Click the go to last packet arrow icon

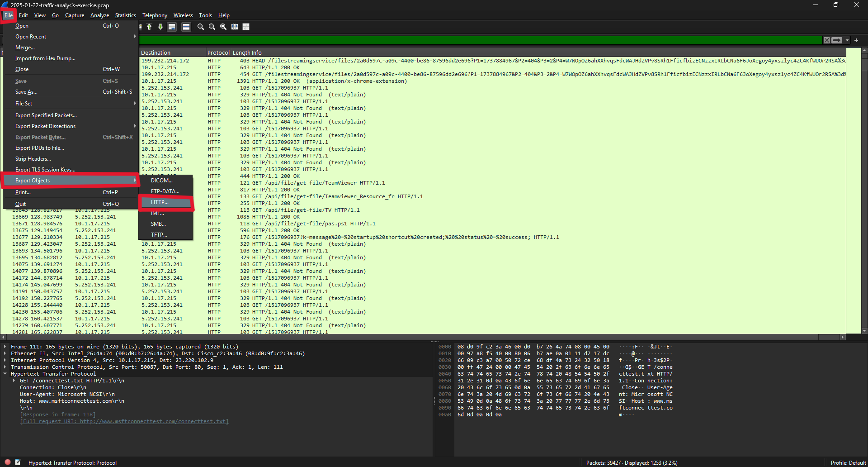(160, 27)
